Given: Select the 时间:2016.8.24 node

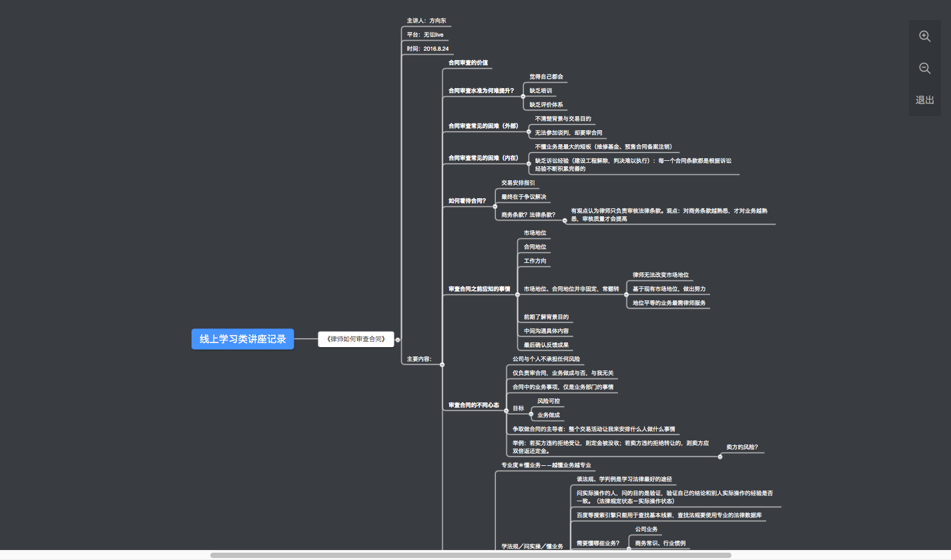Looking at the screenshot, I should pyautogui.click(x=427, y=49).
